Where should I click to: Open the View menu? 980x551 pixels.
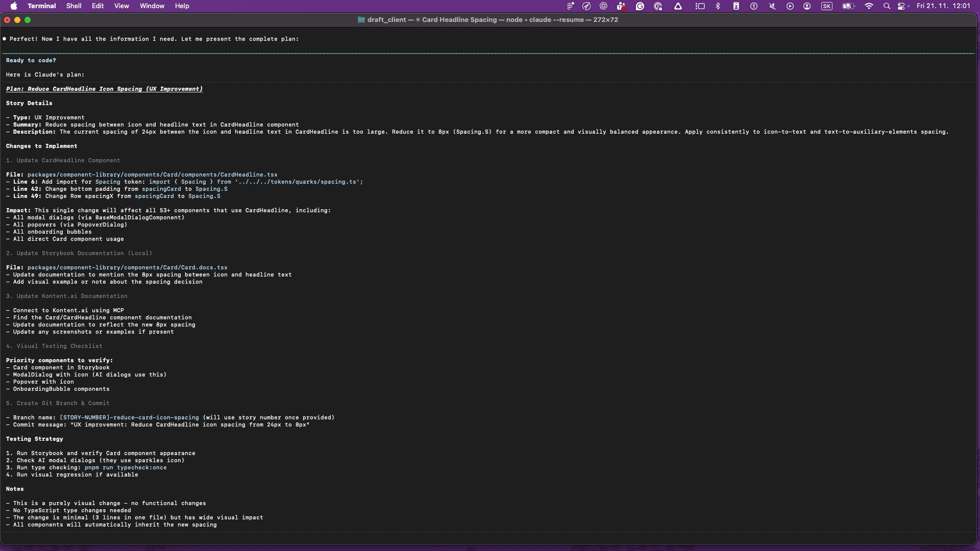click(x=121, y=6)
